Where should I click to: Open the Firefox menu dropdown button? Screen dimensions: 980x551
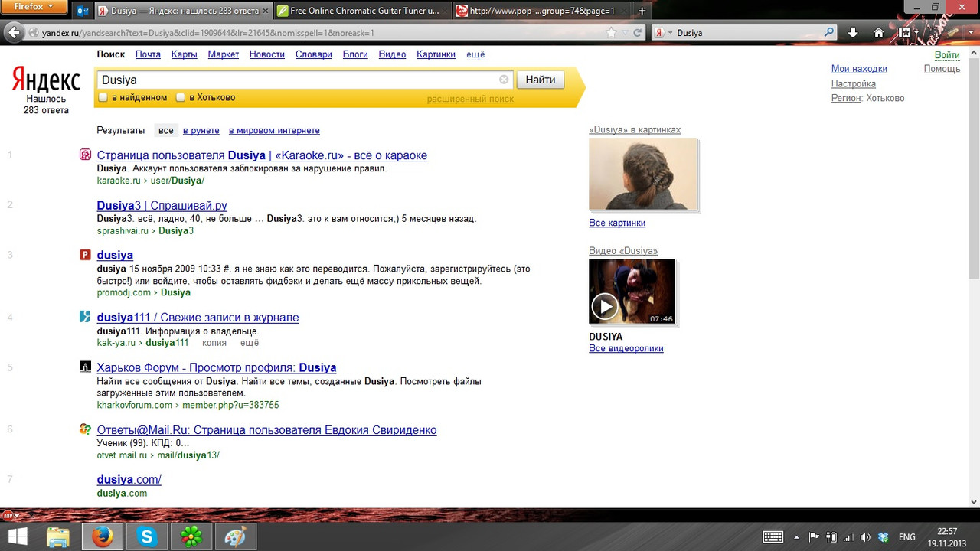click(34, 6)
